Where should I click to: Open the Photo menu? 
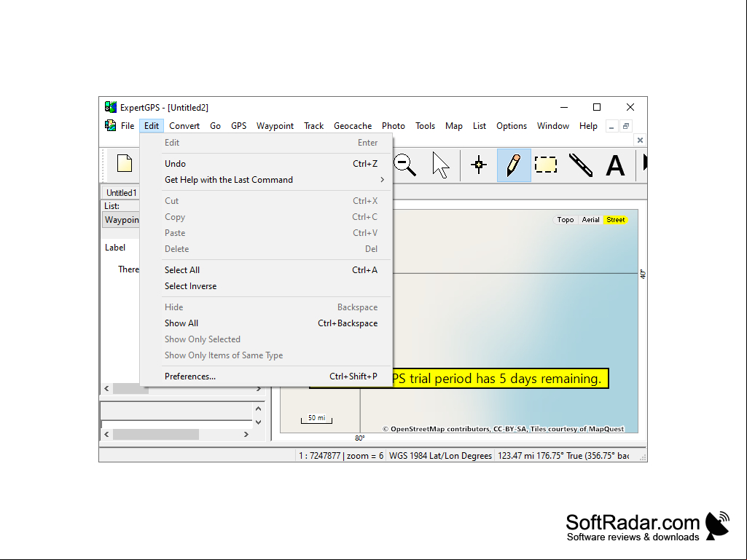coord(393,126)
